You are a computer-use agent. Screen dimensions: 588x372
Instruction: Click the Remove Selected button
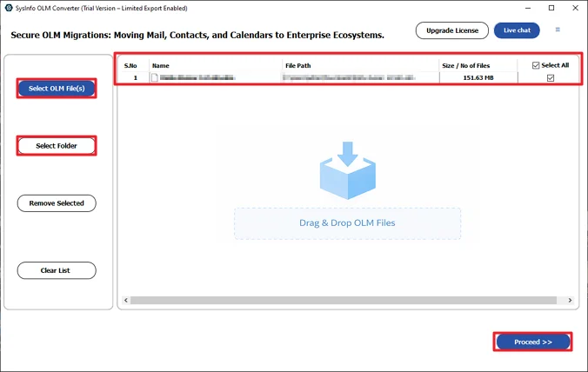[57, 203]
